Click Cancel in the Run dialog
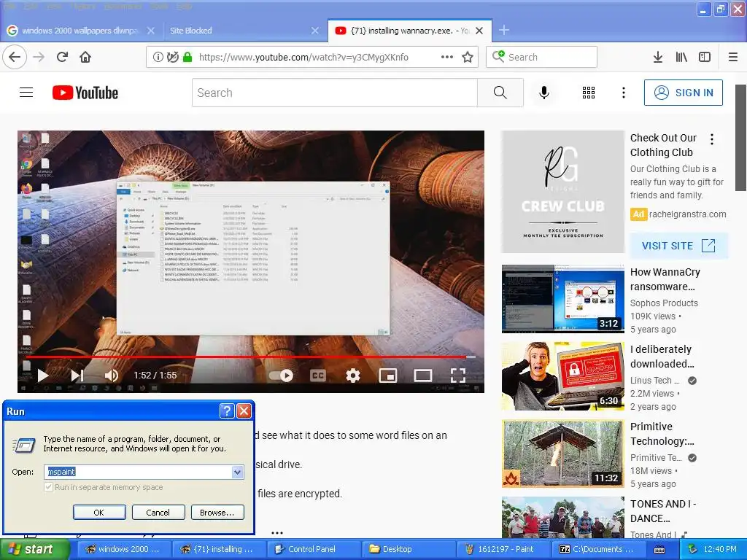 point(158,513)
